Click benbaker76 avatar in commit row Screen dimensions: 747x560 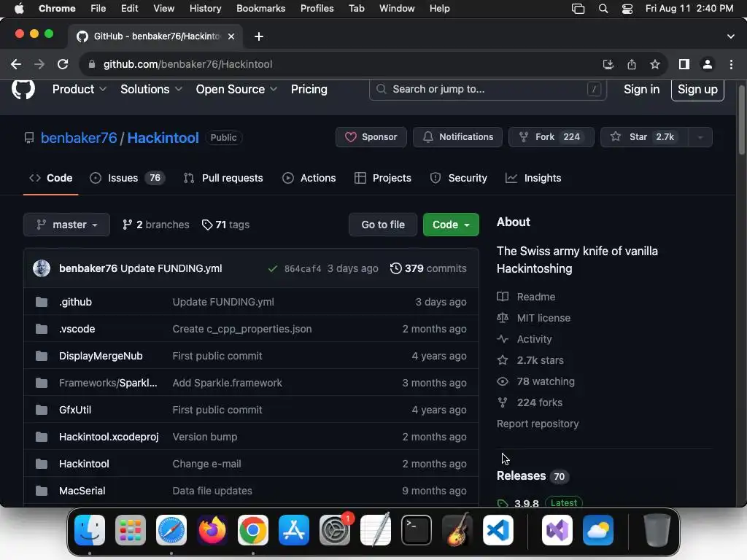point(42,268)
